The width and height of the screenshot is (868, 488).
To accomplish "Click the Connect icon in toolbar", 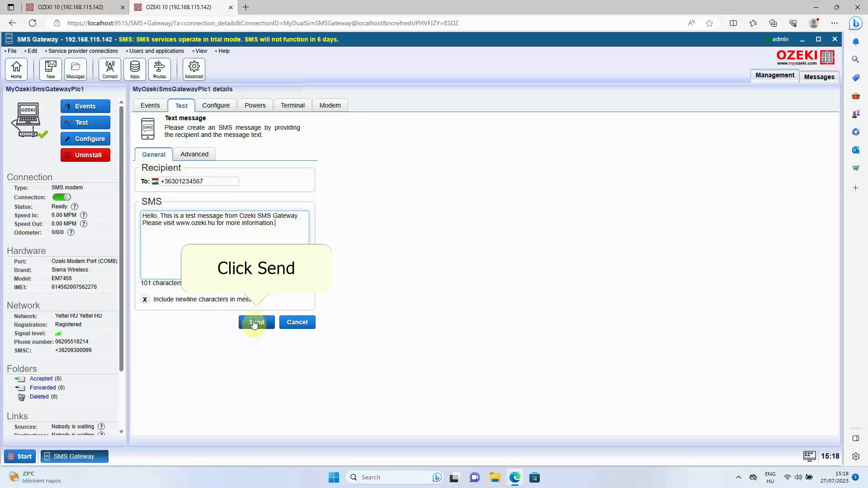I will coord(109,69).
